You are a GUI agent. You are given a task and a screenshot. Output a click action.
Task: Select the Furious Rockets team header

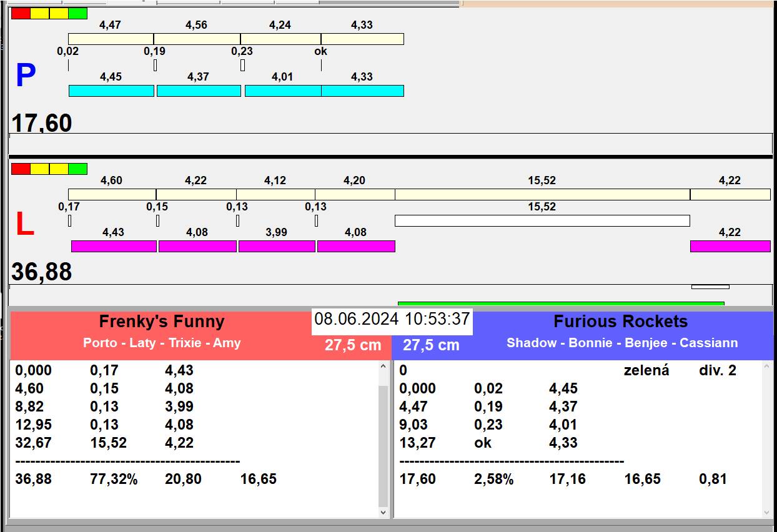pyautogui.click(x=620, y=322)
